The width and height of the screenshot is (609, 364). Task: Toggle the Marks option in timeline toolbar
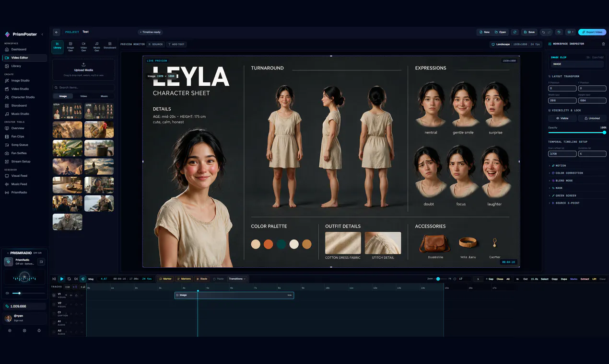[x=574, y=279]
